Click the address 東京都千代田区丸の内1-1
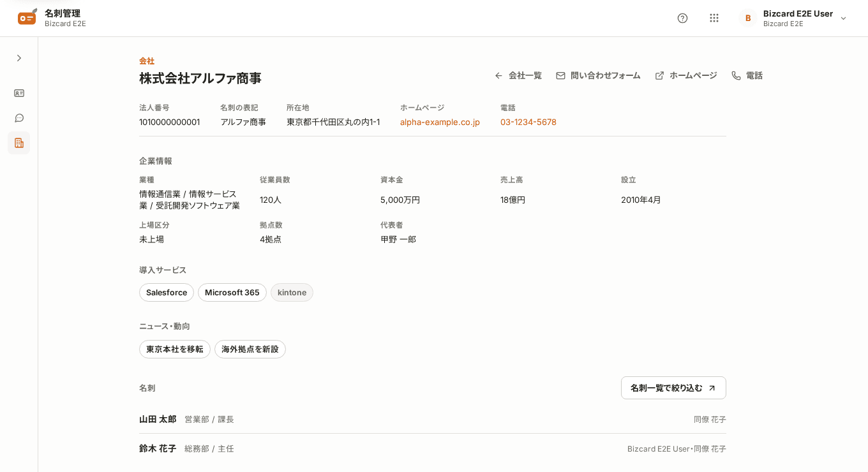Image resolution: width=868 pixels, height=472 pixels. [x=333, y=122]
